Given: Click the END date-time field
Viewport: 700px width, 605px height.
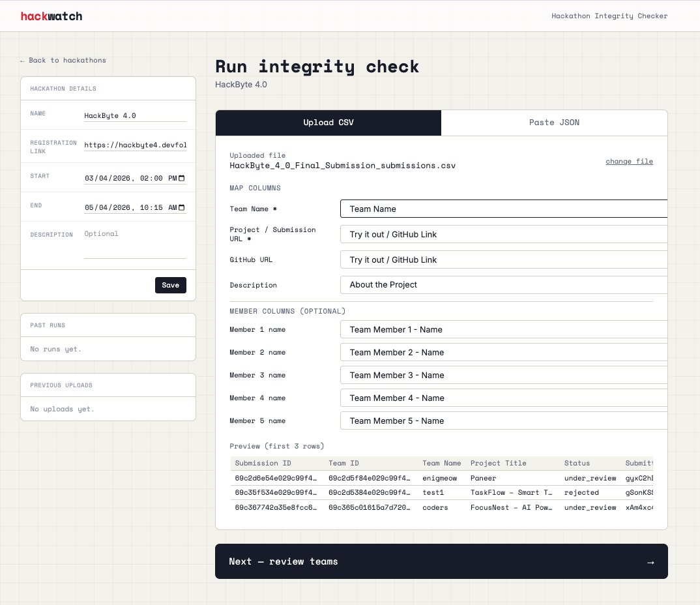Looking at the screenshot, I should tap(135, 207).
